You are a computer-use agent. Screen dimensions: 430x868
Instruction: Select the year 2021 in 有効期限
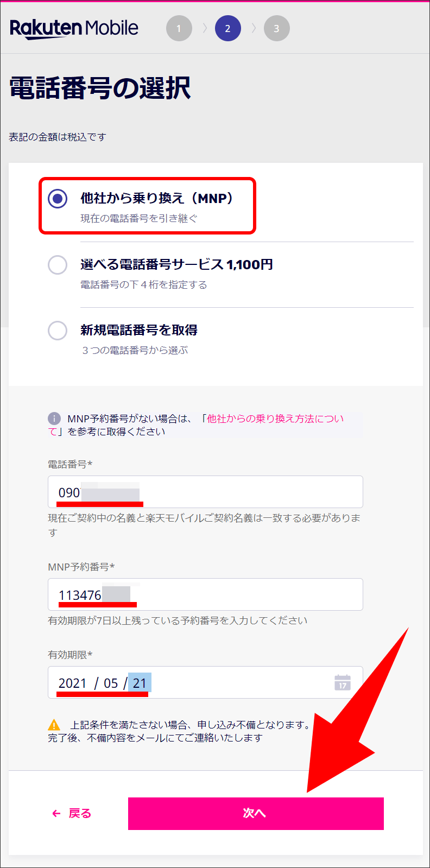click(x=73, y=683)
